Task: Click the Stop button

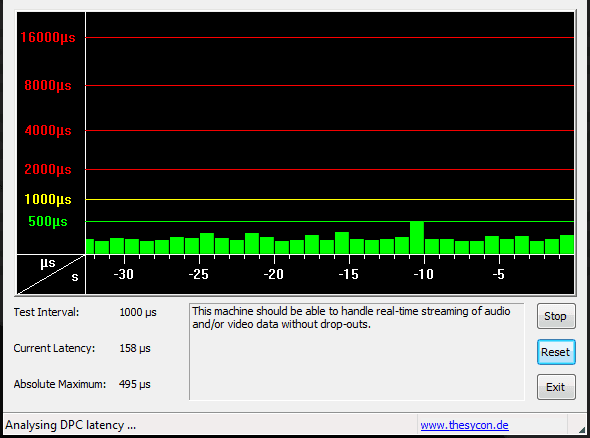Action: pyautogui.click(x=556, y=316)
